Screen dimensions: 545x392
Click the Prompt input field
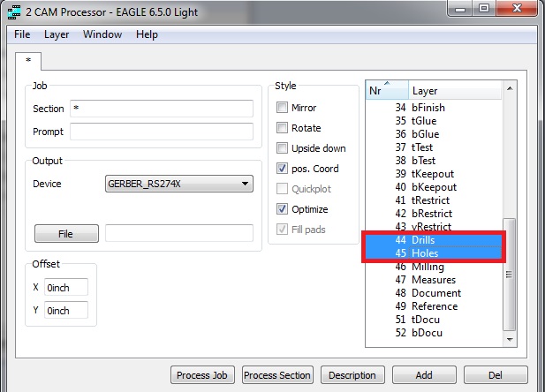click(161, 132)
